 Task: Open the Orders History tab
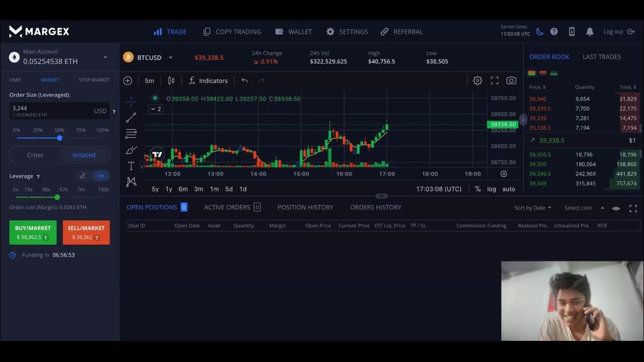(x=375, y=207)
